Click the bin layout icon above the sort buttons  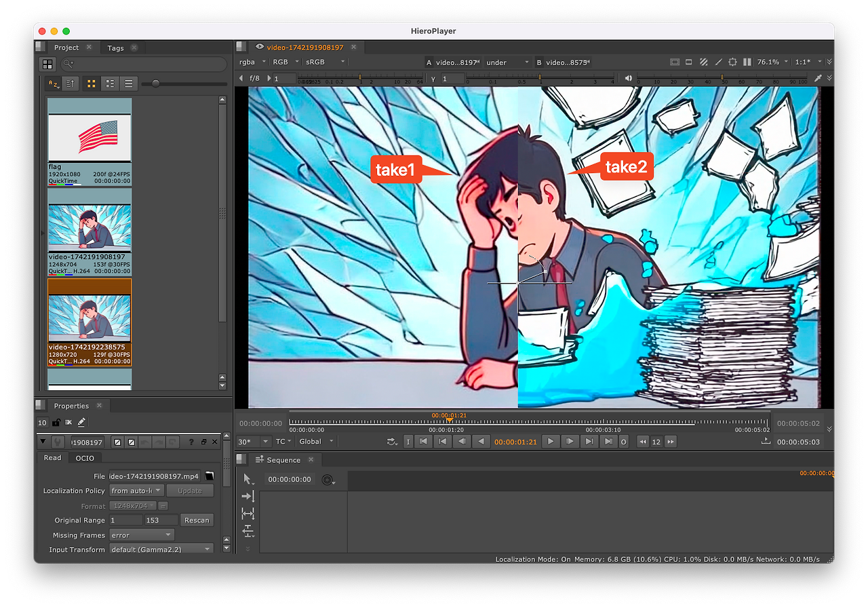click(x=47, y=64)
